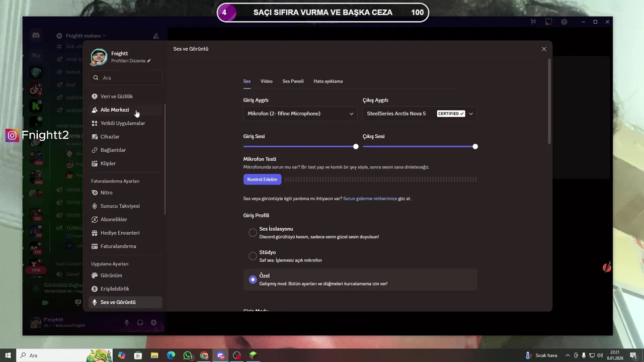Open Microsoft Store from taskbar

[138, 355]
